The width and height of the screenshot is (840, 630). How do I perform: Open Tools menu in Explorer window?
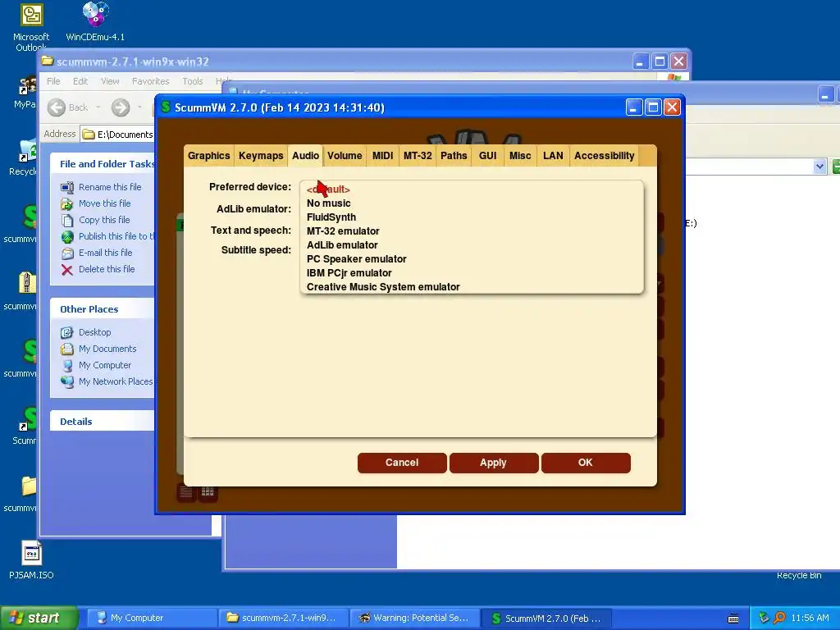pyautogui.click(x=192, y=81)
